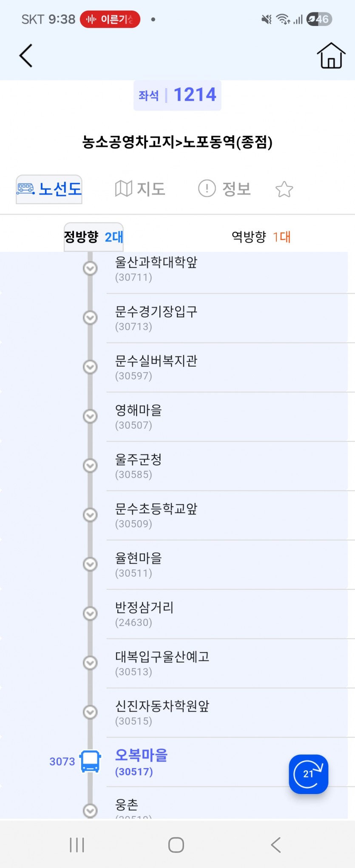
Task: Tap the back arrow at top left
Action: click(x=26, y=56)
